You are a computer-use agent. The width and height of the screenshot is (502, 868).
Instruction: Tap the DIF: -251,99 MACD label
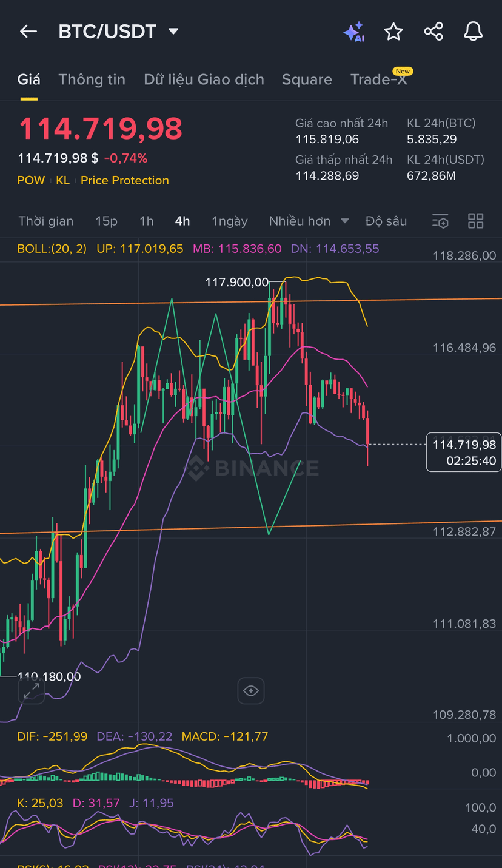click(52, 736)
